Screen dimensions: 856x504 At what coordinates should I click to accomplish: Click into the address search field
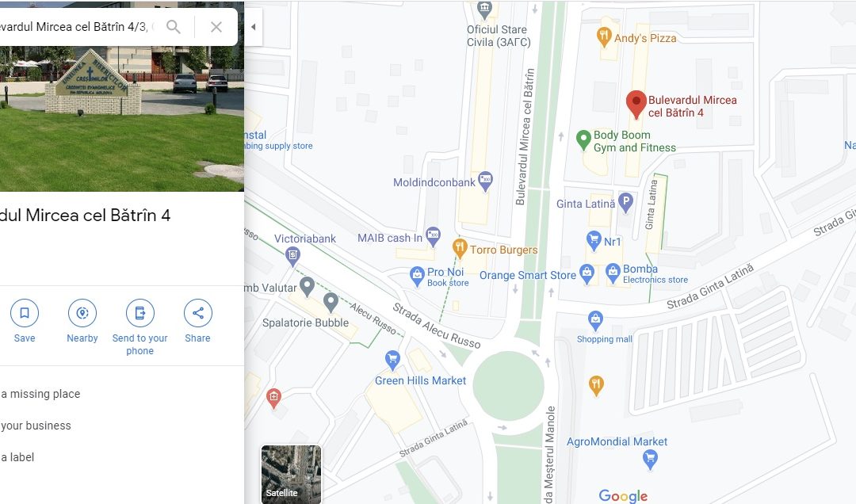[76, 27]
